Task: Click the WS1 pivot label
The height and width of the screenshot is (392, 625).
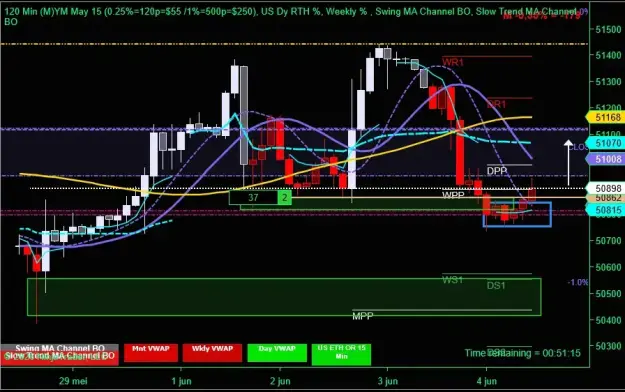Action: (x=452, y=280)
